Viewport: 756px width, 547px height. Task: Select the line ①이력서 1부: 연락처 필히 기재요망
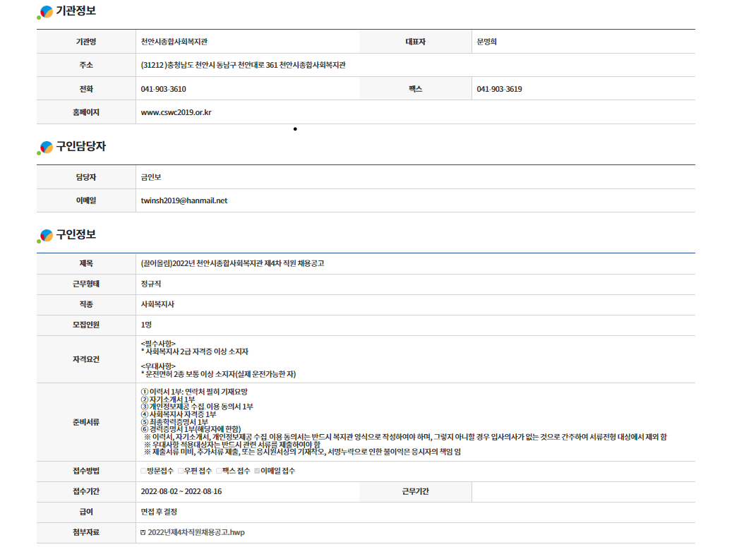point(194,392)
